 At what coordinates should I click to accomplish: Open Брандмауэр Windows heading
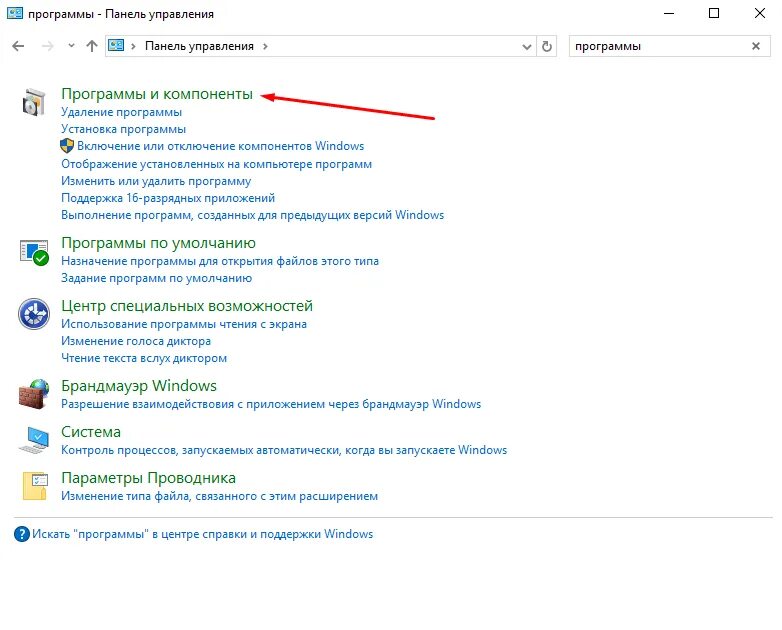click(139, 386)
